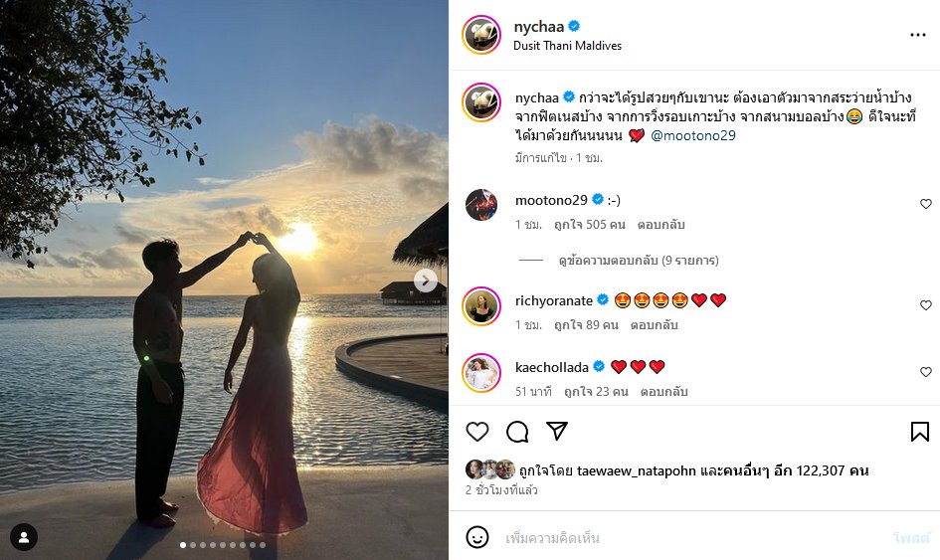The width and height of the screenshot is (940, 560).
Task: Like mootono29's comment
Action: [926, 204]
